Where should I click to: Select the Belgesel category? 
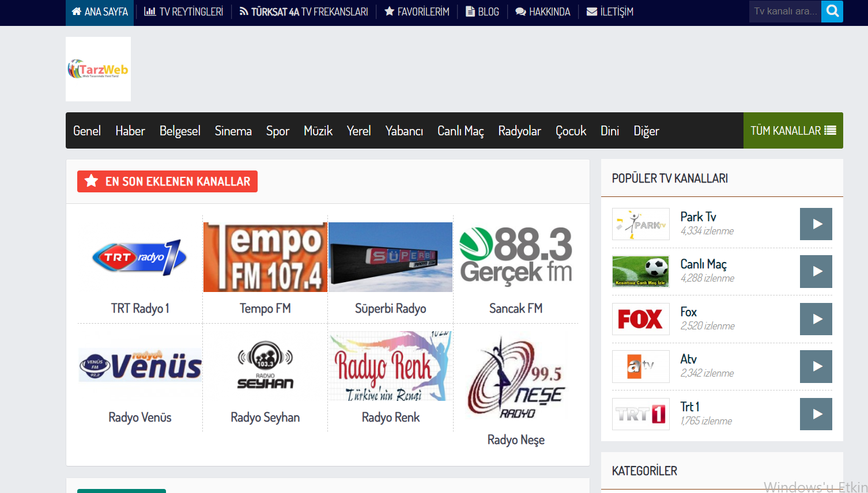pos(180,131)
